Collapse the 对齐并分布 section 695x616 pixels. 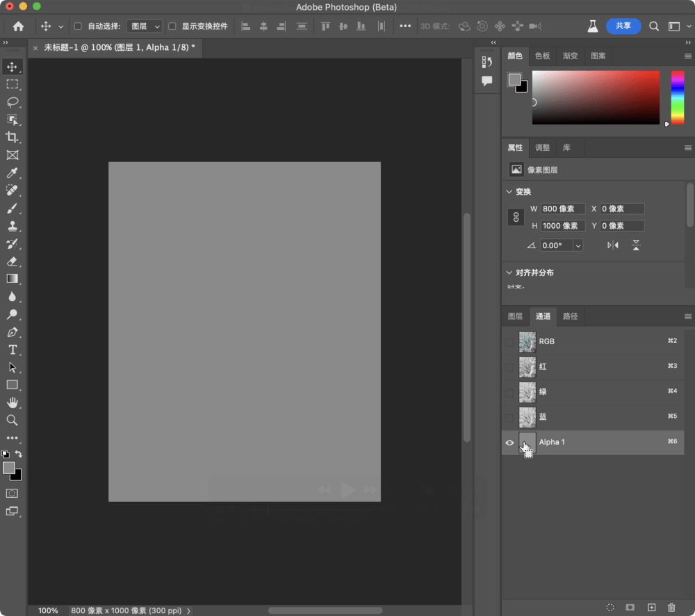pyautogui.click(x=509, y=273)
